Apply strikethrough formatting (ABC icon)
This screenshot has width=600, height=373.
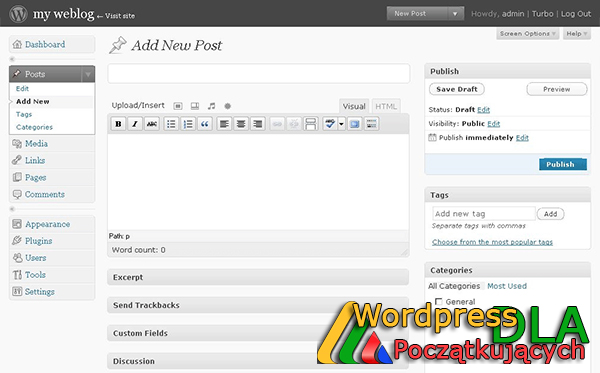coord(152,124)
